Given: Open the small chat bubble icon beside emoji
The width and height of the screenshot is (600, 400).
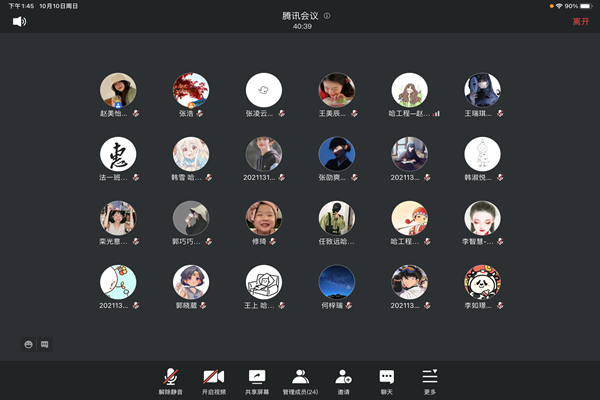Looking at the screenshot, I should click(45, 344).
